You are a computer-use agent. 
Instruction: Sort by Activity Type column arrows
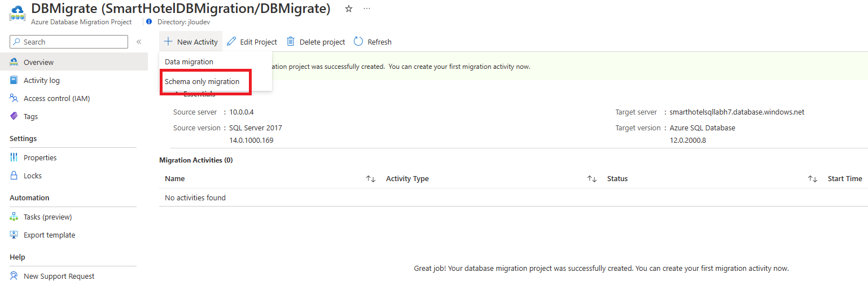point(592,179)
